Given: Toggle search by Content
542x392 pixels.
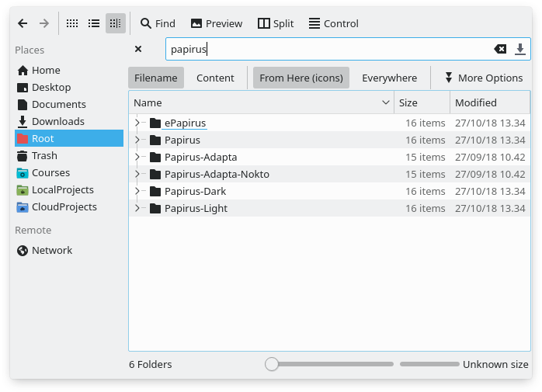Looking at the screenshot, I should (215, 78).
